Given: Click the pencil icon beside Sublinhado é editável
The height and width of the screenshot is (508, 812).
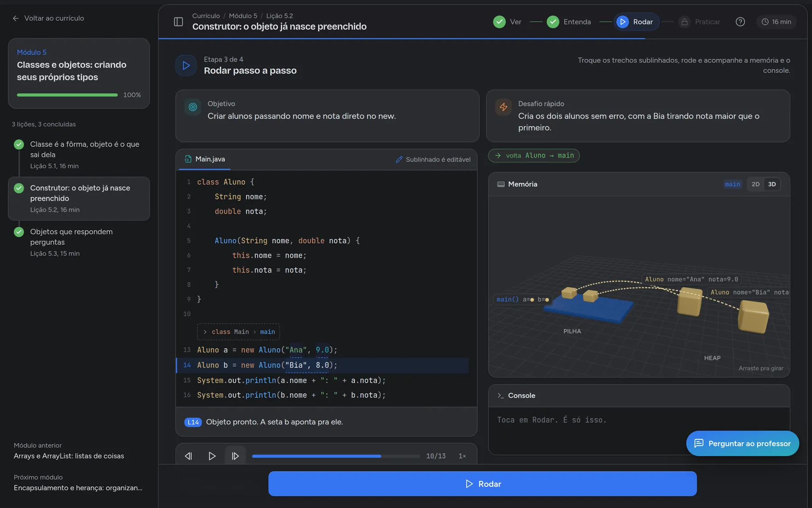Looking at the screenshot, I should pyautogui.click(x=399, y=159).
